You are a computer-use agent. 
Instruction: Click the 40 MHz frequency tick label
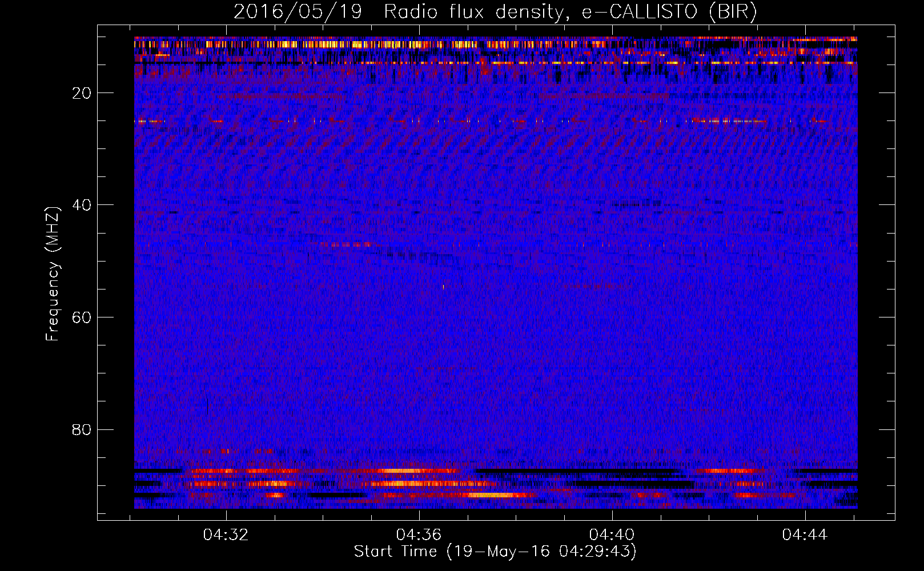[82, 205]
